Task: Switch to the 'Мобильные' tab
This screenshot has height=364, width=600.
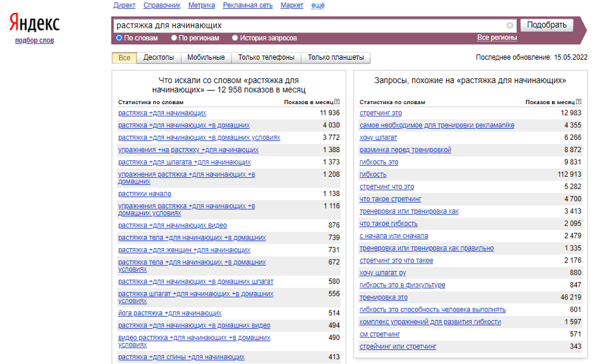Action: 206,57
